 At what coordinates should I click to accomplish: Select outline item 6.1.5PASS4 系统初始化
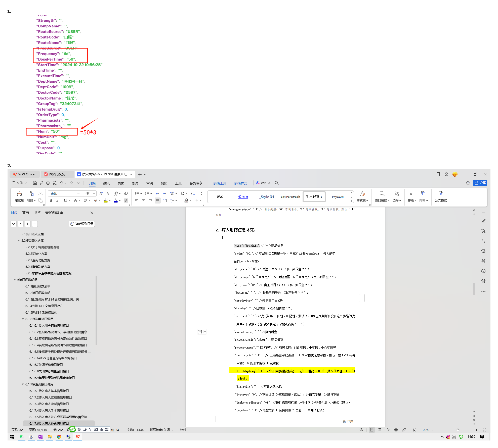tap(41, 312)
